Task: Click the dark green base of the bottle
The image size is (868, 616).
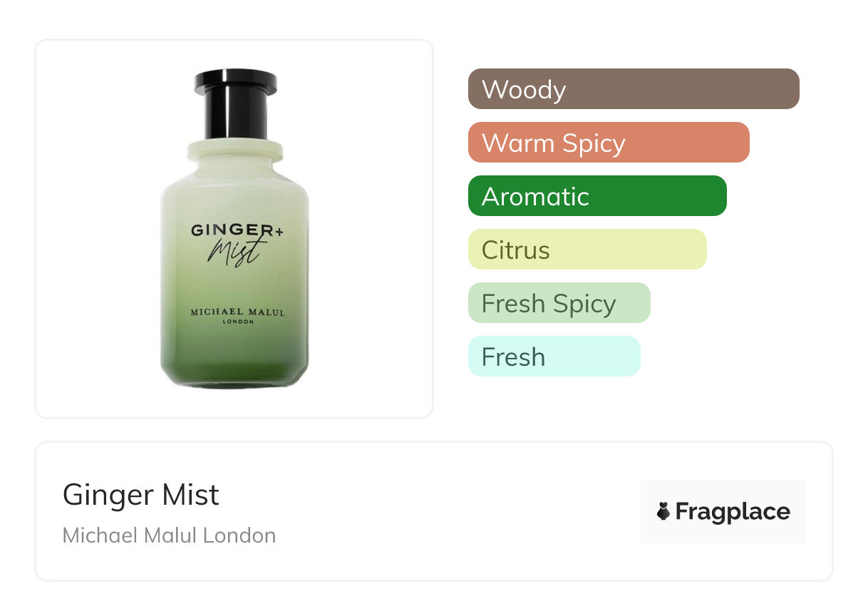Action: click(x=234, y=364)
